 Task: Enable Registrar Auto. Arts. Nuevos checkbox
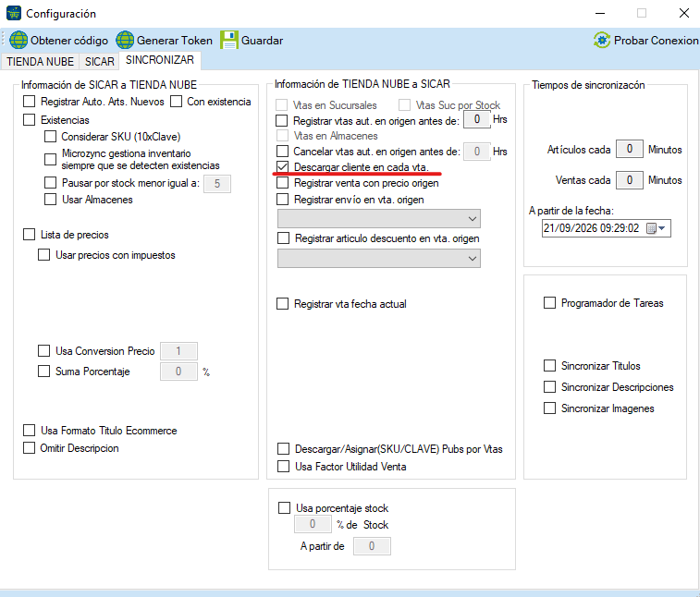pos(29,102)
